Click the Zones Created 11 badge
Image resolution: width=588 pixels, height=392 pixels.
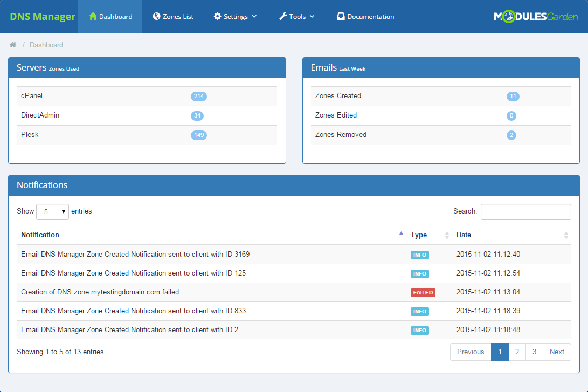tap(513, 97)
